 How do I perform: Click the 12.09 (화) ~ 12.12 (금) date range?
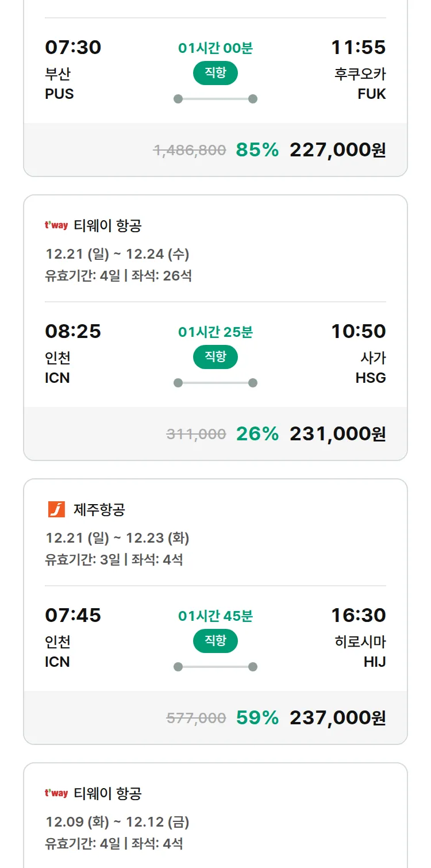(x=117, y=821)
